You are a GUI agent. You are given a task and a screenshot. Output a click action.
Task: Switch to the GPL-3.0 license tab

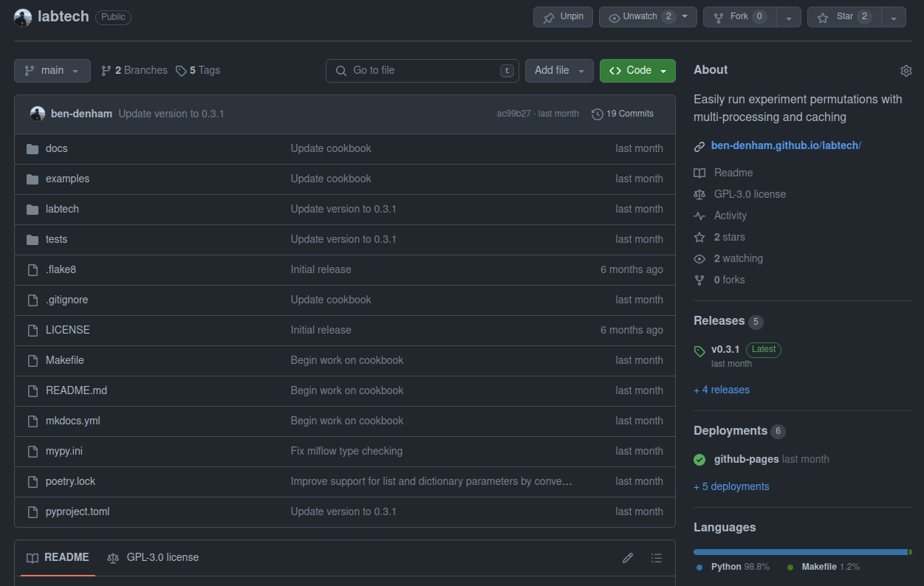coord(153,558)
